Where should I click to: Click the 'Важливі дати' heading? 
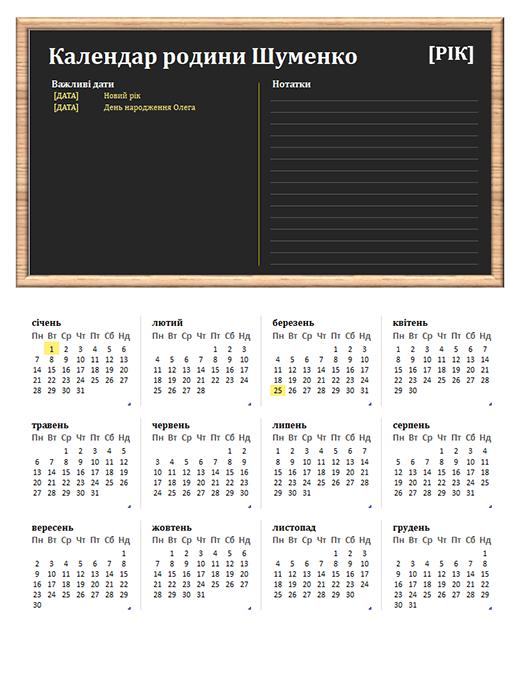pos(83,84)
